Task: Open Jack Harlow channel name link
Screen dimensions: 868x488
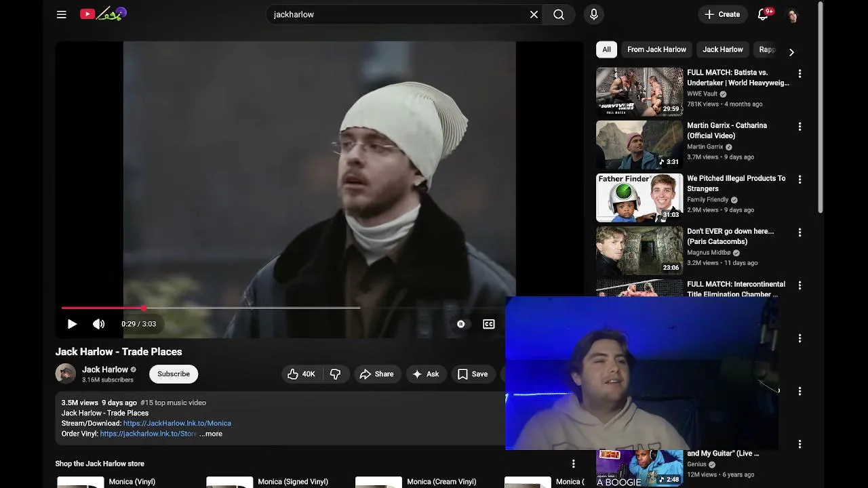Action: 105,369
